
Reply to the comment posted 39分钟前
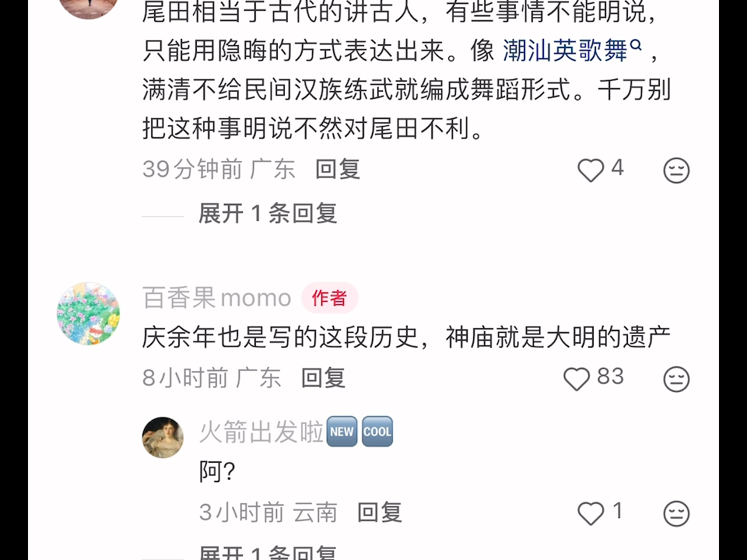click(338, 170)
